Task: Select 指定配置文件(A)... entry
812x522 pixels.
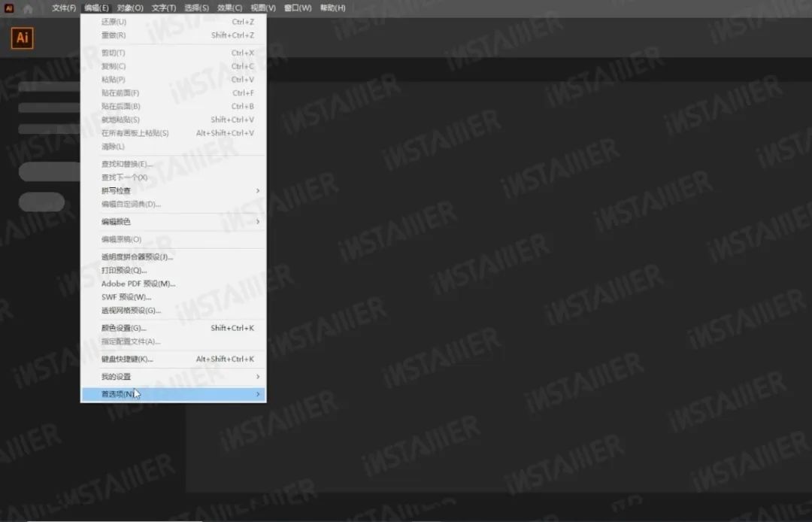Action: pyautogui.click(x=174, y=341)
